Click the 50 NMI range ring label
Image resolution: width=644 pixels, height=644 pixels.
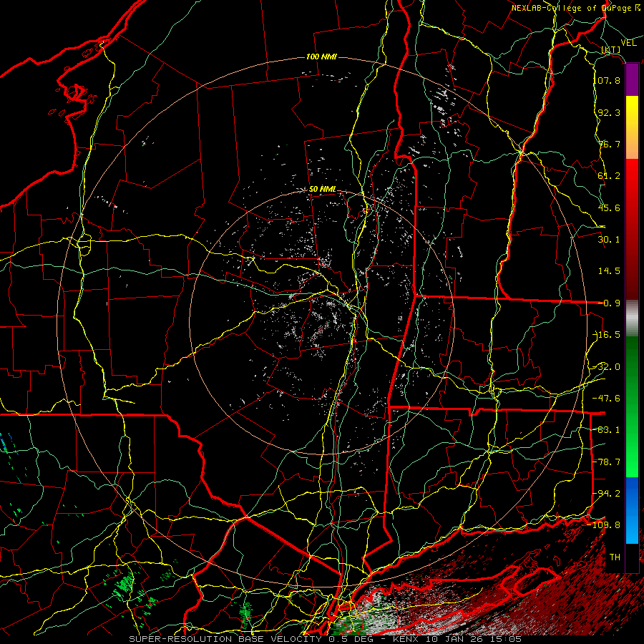(323, 190)
